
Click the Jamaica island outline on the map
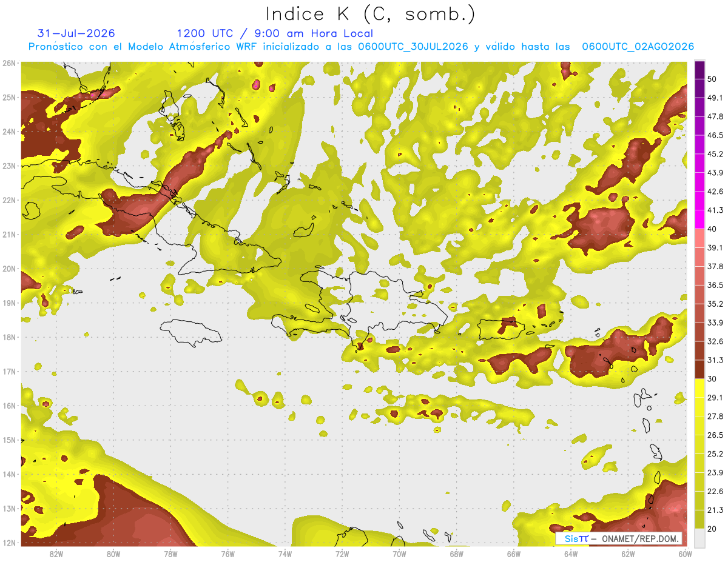[190, 332]
